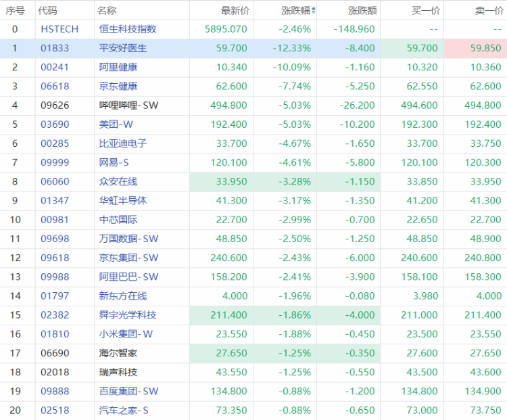This screenshot has width=507, height=420.
Task: Click 海尔智家 change amount -0.350
Action: tap(360, 353)
